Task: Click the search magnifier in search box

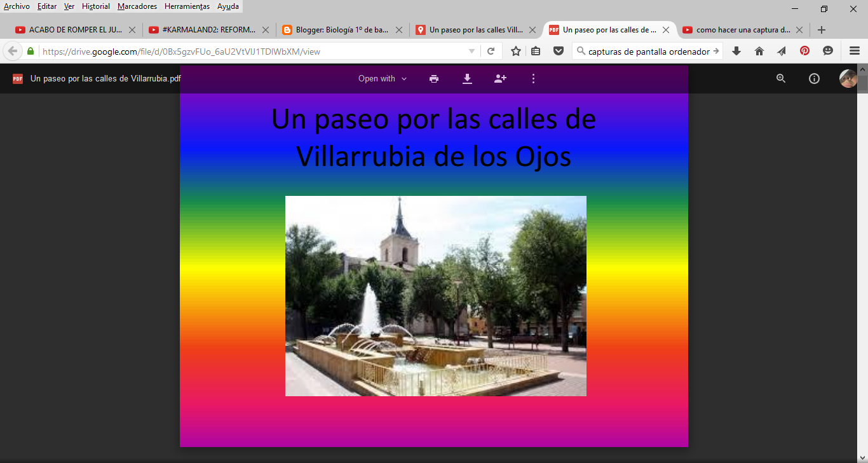Action: 581,52
